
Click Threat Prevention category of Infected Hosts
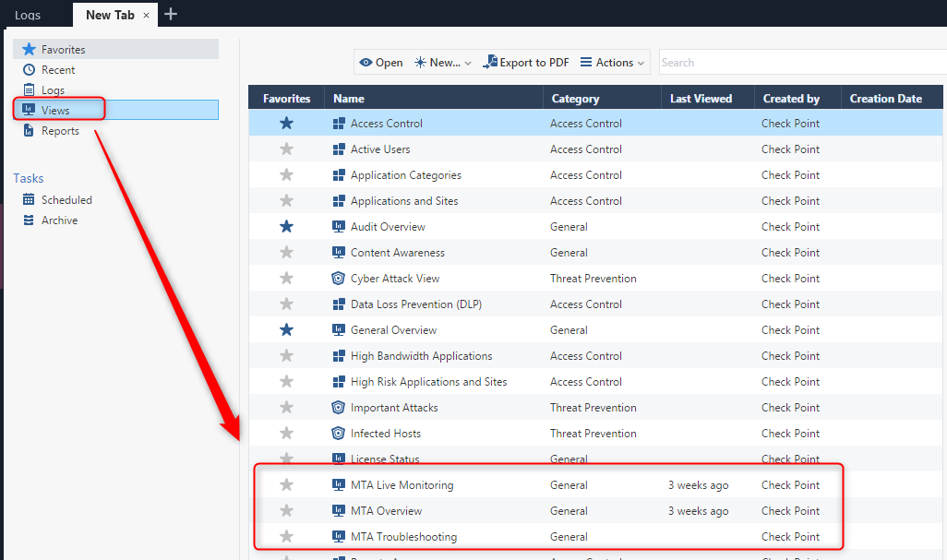(x=593, y=434)
